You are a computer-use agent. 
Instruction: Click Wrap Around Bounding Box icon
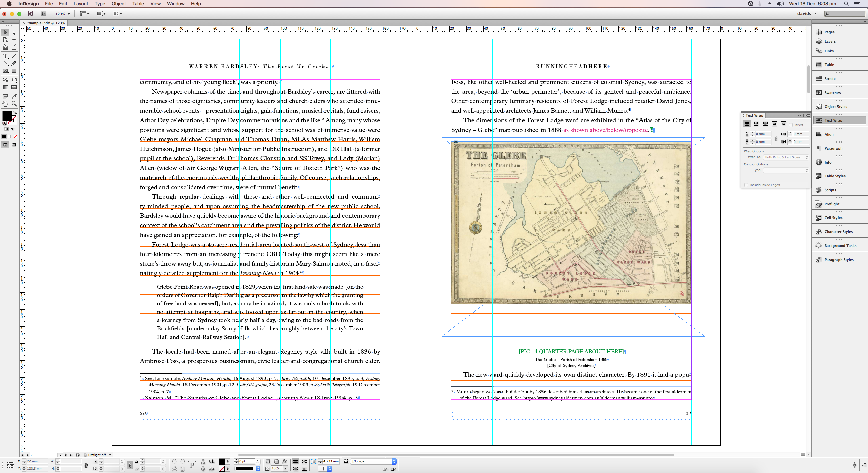click(x=756, y=124)
